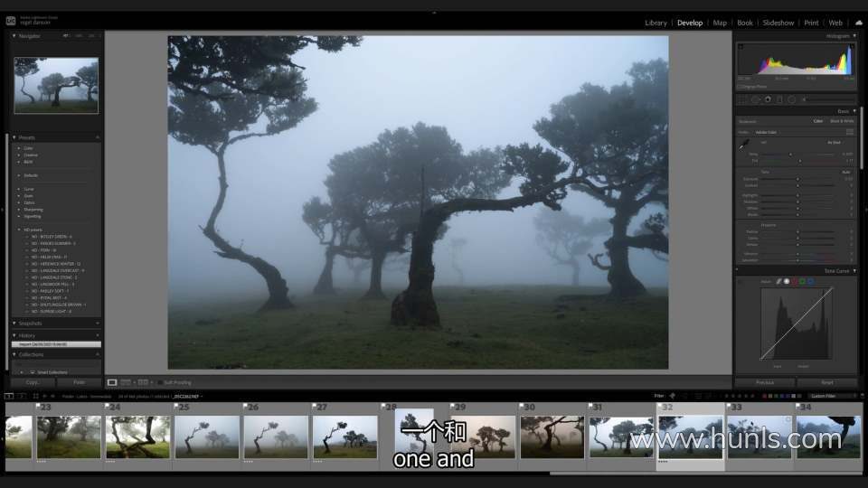868x488 pixels.
Task: Collapse the Navigator panel
Action: tap(14, 36)
